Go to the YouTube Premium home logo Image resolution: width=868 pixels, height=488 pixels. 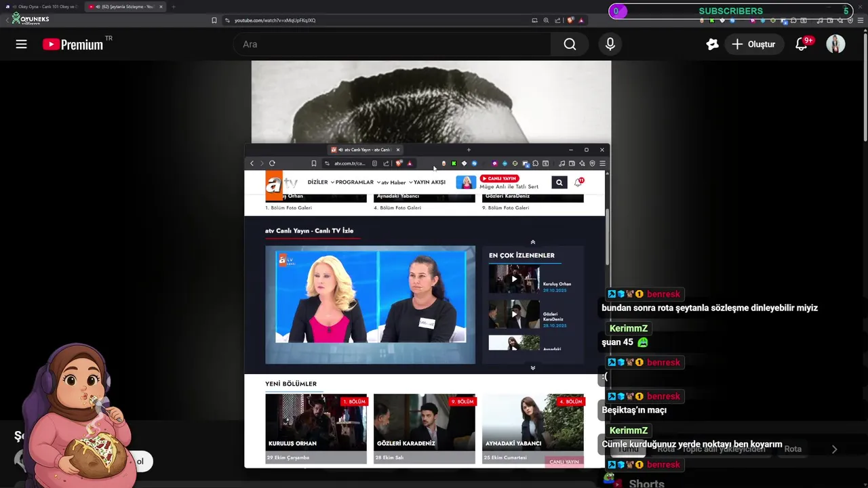pos(73,44)
